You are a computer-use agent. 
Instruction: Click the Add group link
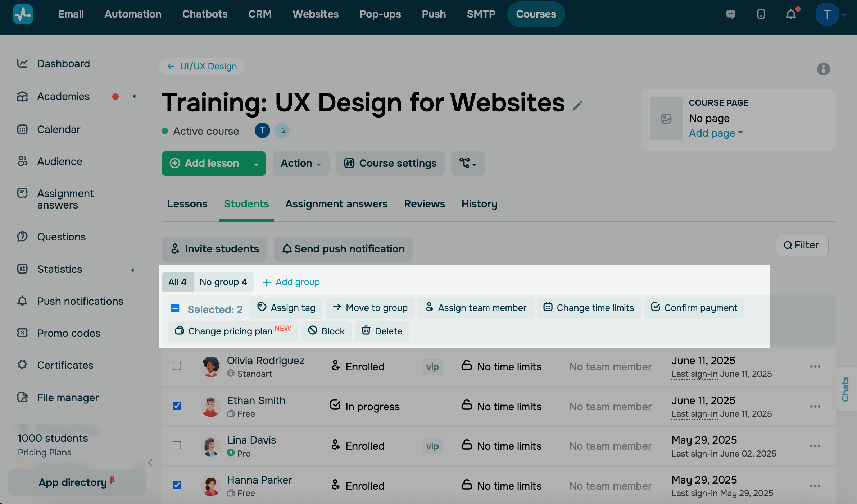coord(291,282)
